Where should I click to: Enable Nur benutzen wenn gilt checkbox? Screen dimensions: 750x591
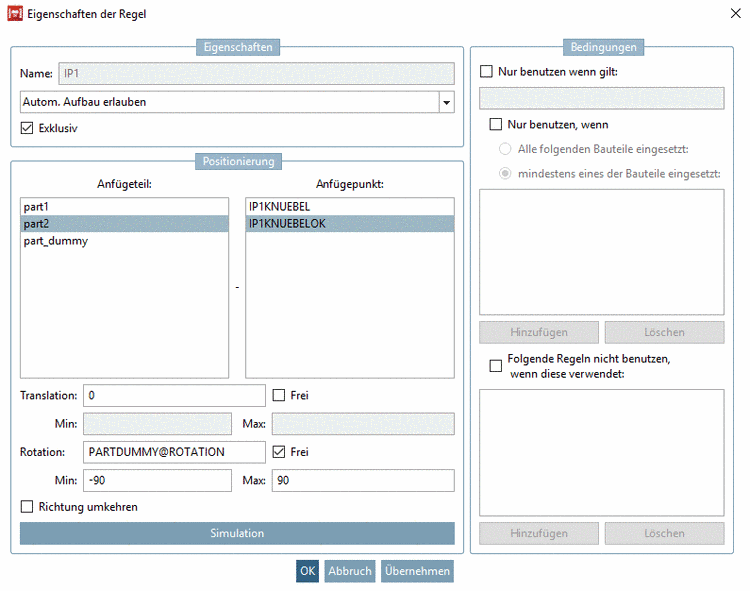486,72
